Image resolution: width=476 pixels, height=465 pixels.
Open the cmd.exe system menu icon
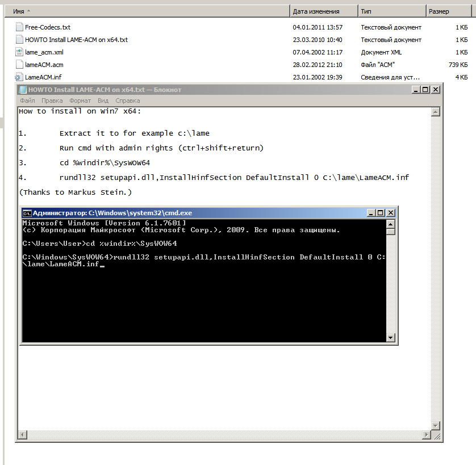(27, 213)
